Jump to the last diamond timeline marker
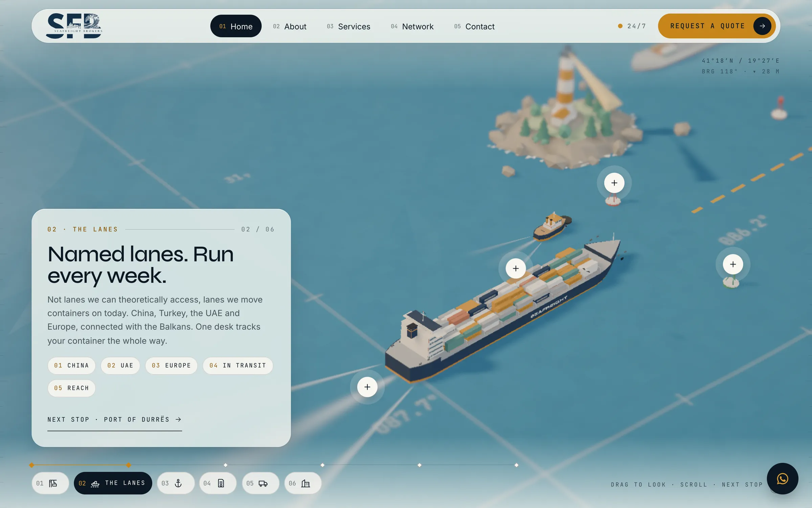Screen dimensions: 812x508 click(516, 465)
